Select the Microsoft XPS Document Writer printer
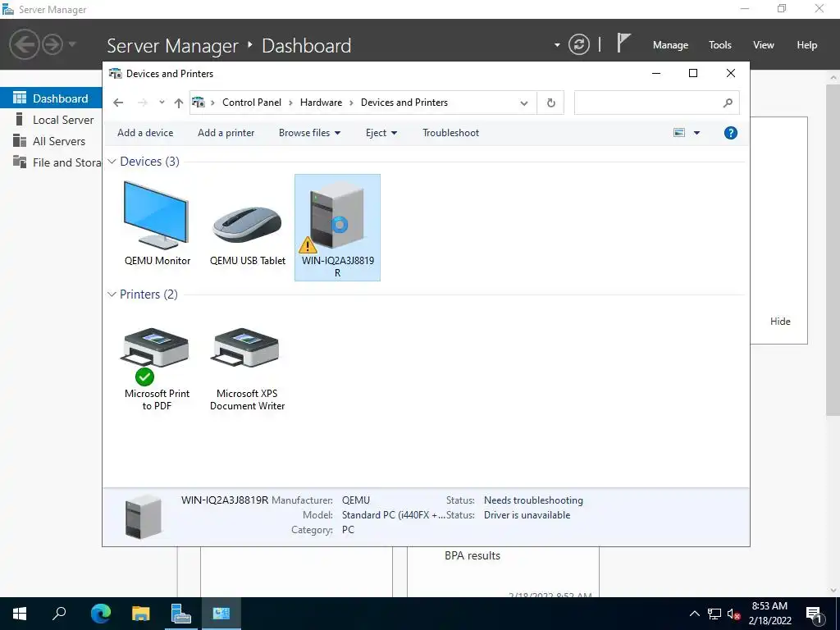 [247, 370]
